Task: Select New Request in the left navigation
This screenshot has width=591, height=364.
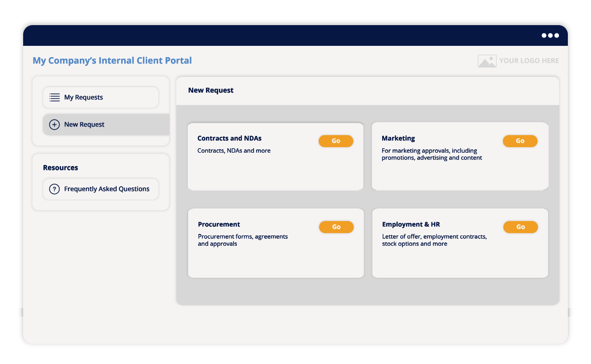Action: [x=84, y=124]
